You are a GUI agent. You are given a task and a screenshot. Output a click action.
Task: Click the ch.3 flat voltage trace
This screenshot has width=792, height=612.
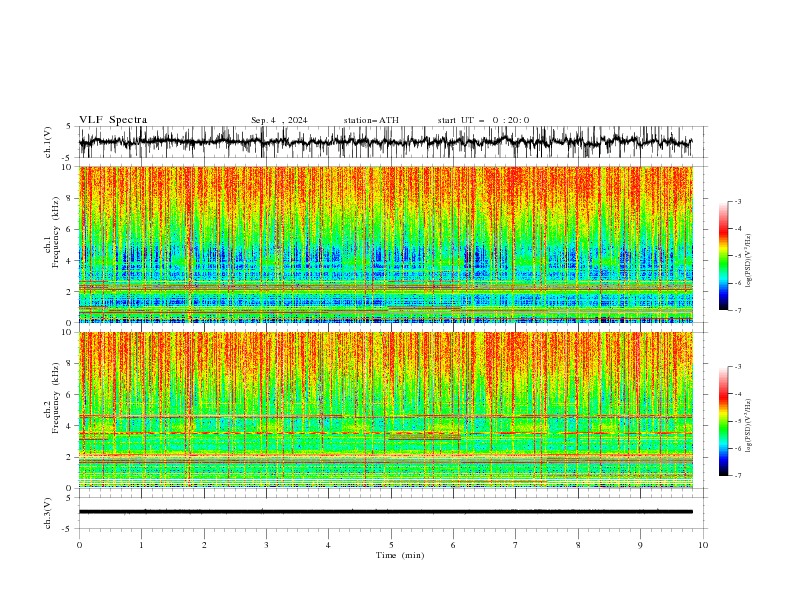tap(386, 512)
